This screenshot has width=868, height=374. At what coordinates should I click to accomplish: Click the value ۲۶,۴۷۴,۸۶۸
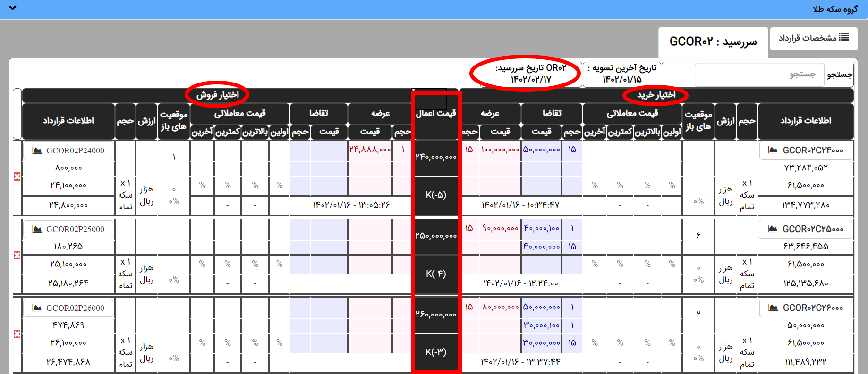(x=68, y=362)
